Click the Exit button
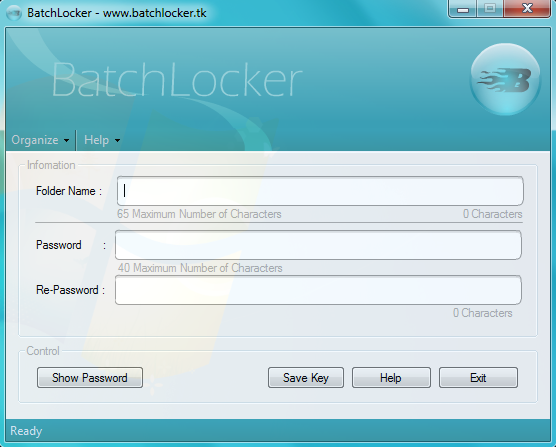The height and width of the screenshot is (447, 556). tap(478, 378)
